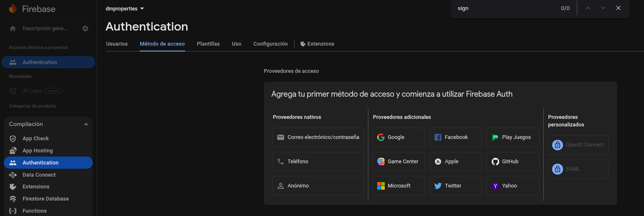Click the Authentication shortcut people icon
This screenshot has width=644, height=216.
(x=13, y=62)
